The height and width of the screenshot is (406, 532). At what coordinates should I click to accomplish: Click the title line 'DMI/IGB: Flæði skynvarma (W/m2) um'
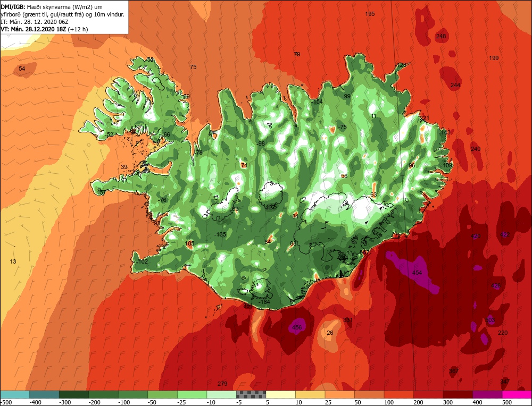[52, 7]
